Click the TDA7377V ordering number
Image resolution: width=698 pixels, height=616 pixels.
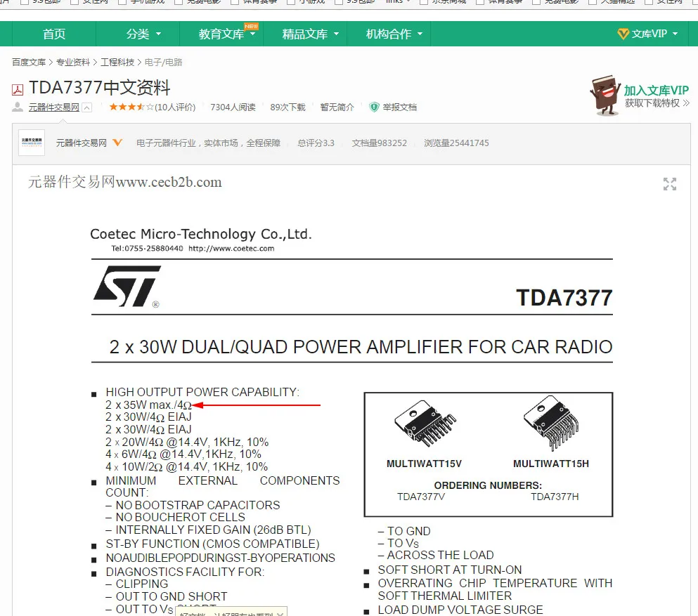(420, 497)
